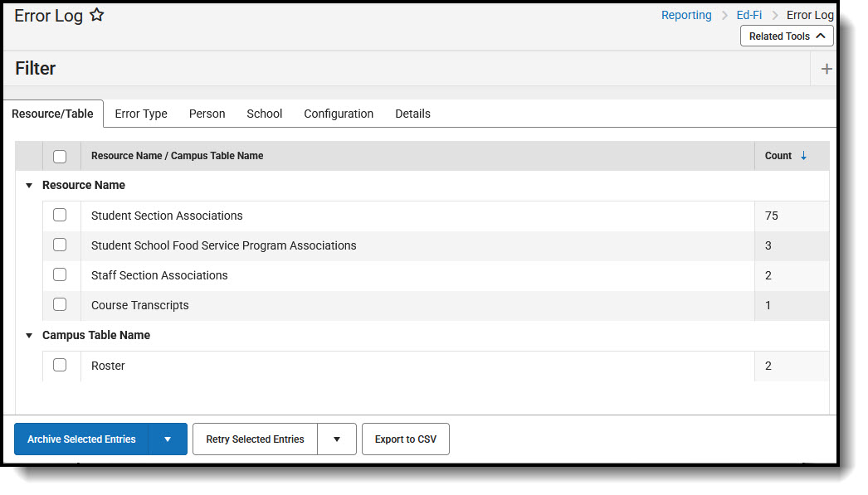The height and width of the screenshot is (495, 868).
Task: Check the select-all checkbox in the table header
Action: (x=59, y=156)
